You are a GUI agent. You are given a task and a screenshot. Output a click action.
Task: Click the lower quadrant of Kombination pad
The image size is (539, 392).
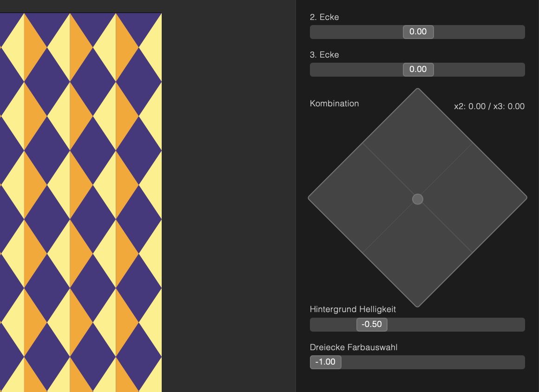click(418, 253)
